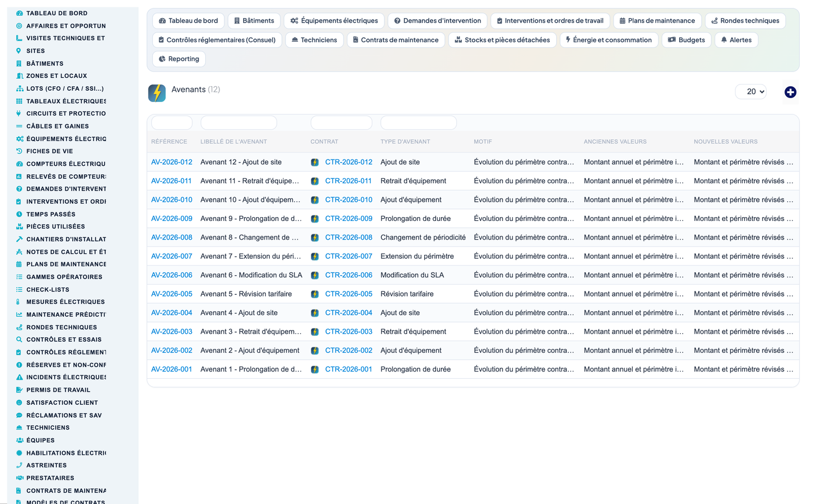
Task: Open the Sites sidebar icon
Action: tap(19, 51)
